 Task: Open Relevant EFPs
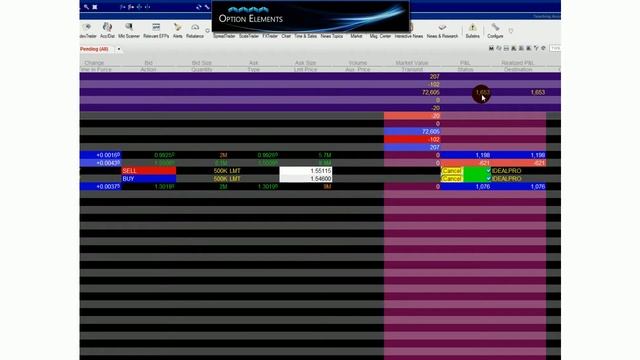click(156, 31)
